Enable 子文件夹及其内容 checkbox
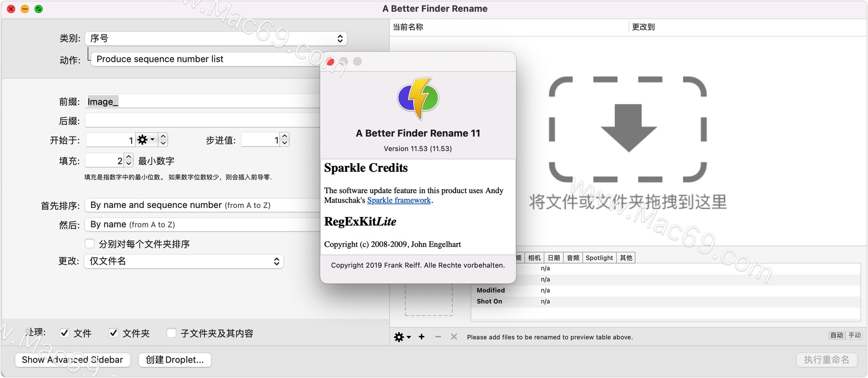 (x=171, y=333)
